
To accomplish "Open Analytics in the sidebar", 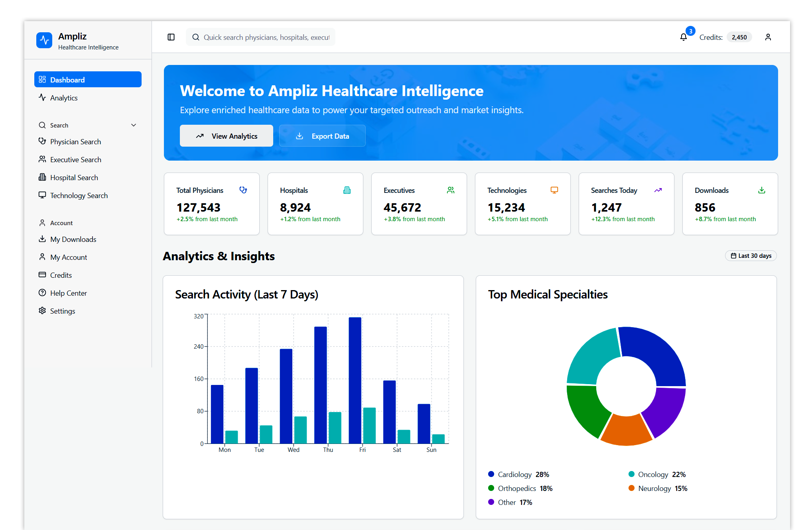I will point(64,98).
